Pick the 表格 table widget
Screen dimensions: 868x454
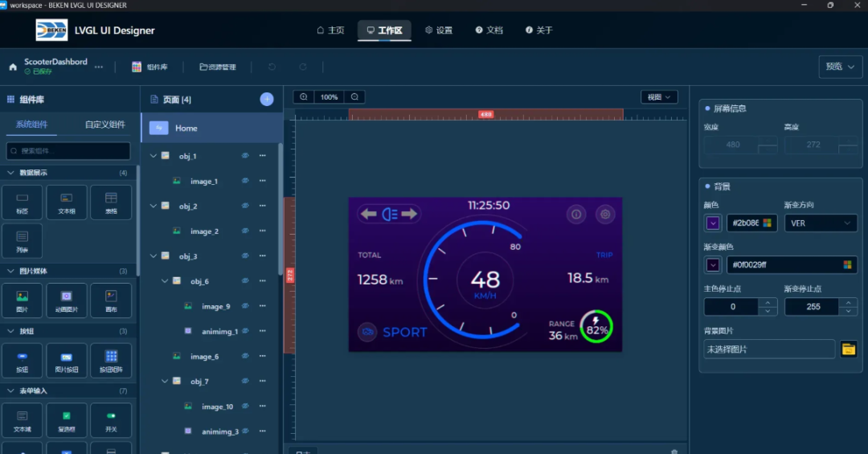coord(111,202)
